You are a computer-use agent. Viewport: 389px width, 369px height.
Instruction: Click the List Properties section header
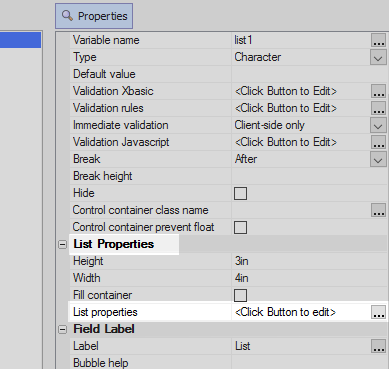[x=114, y=244]
